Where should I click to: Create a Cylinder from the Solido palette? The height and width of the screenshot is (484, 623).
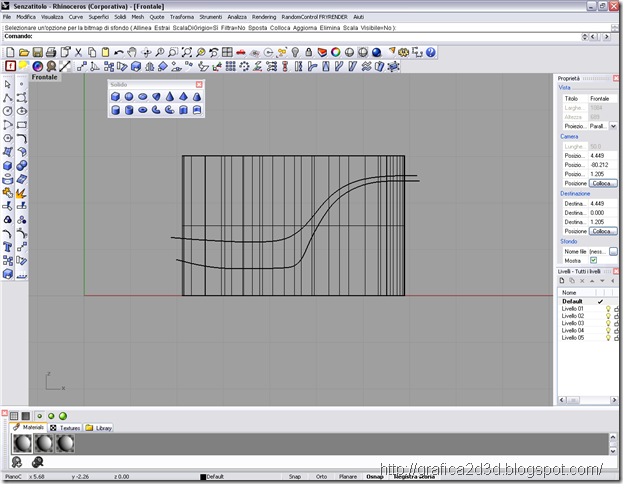click(x=115, y=110)
